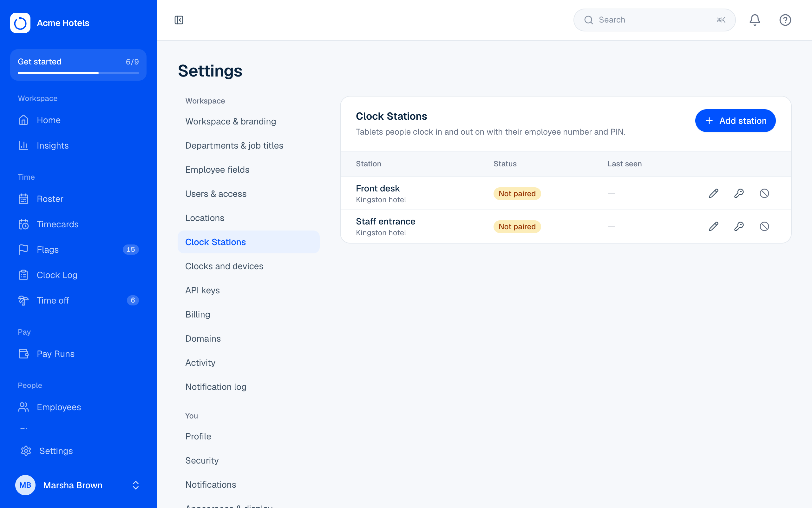The height and width of the screenshot is (508, 812).
Task: Focus the Search input field
Action: click(x=654, y=20)
